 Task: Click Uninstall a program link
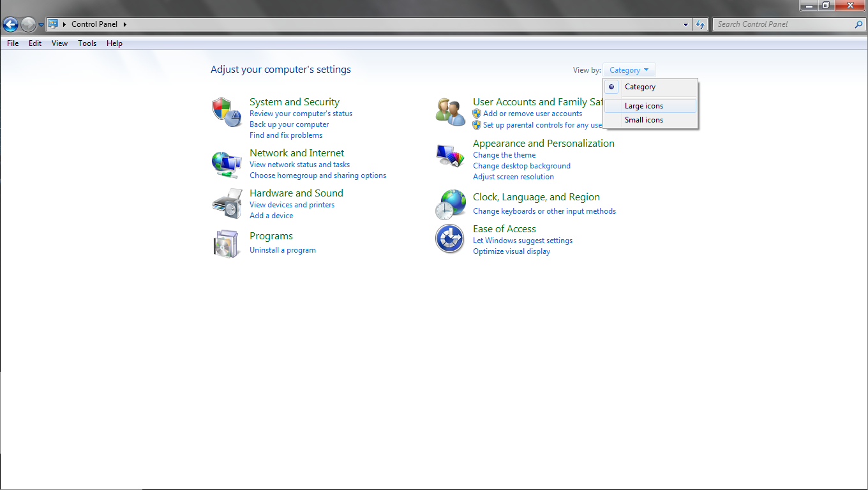(283, 250)
